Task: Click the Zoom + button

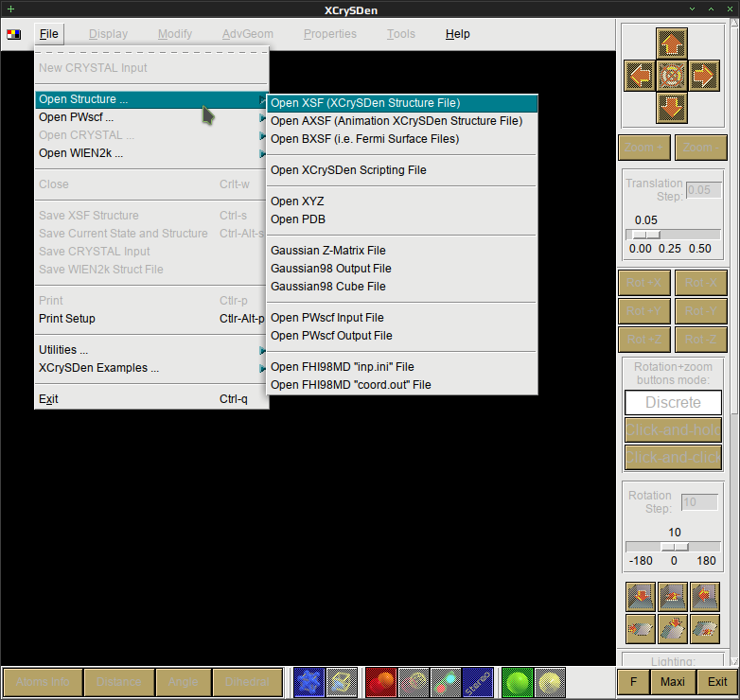Action: coord(644,148)
